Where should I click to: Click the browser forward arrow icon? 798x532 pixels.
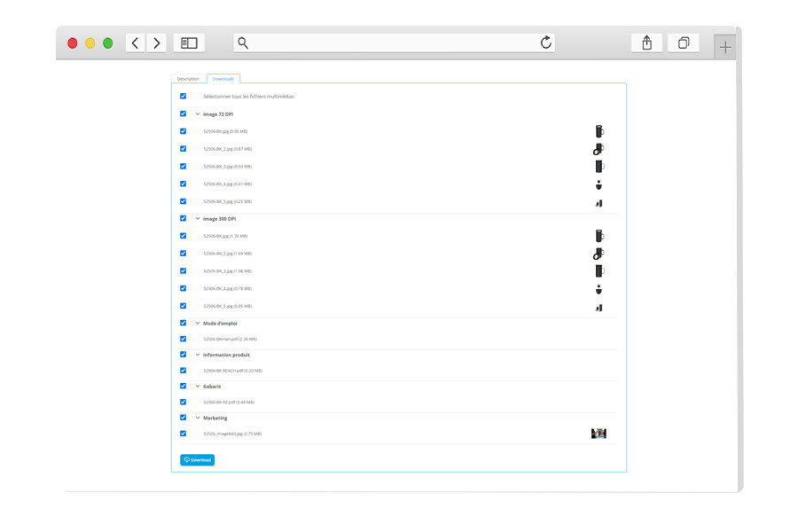[156, 42]
